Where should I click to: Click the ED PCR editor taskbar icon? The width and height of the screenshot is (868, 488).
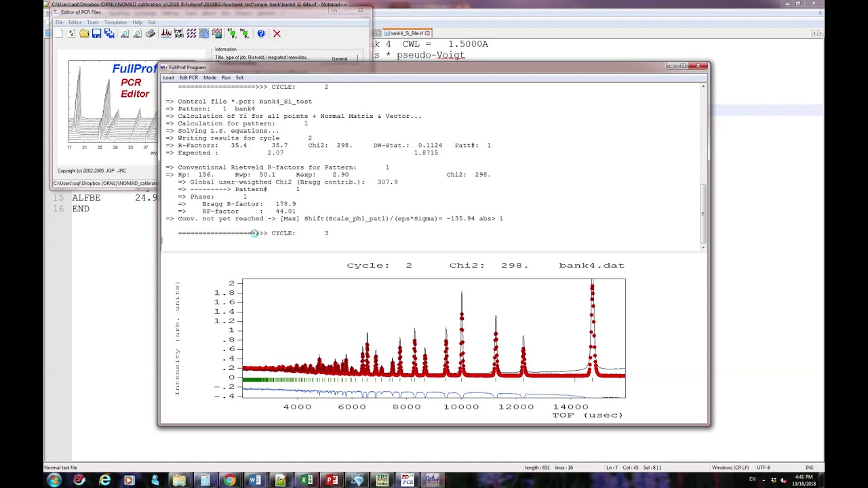[x=407, y=480]
